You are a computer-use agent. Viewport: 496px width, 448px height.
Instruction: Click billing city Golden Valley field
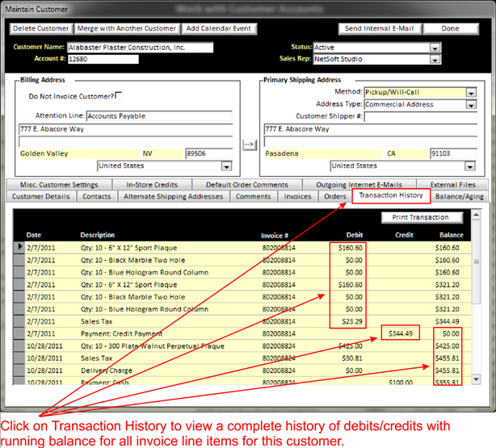(79, 153)
